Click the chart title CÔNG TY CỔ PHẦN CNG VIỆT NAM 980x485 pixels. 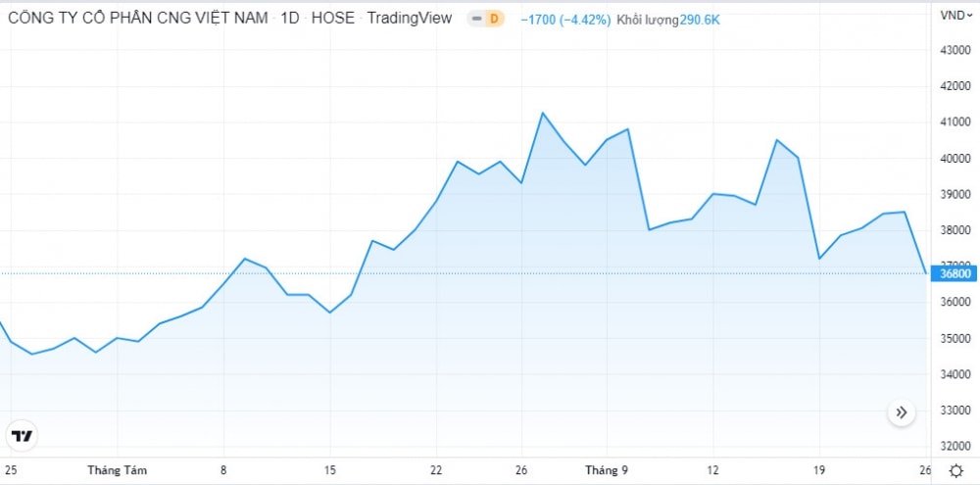click(x=138, y=18)
